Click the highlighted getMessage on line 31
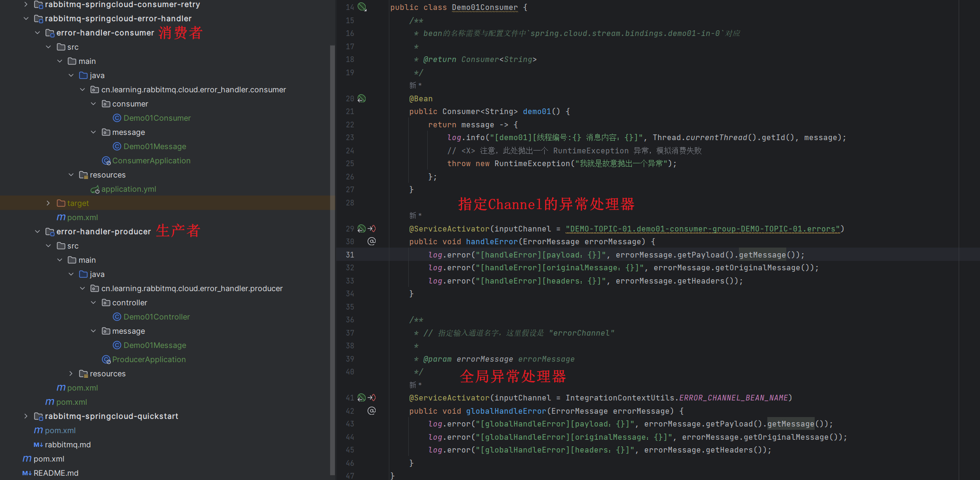This screenshot has width=980, height=480. click(x=762, y=255)
